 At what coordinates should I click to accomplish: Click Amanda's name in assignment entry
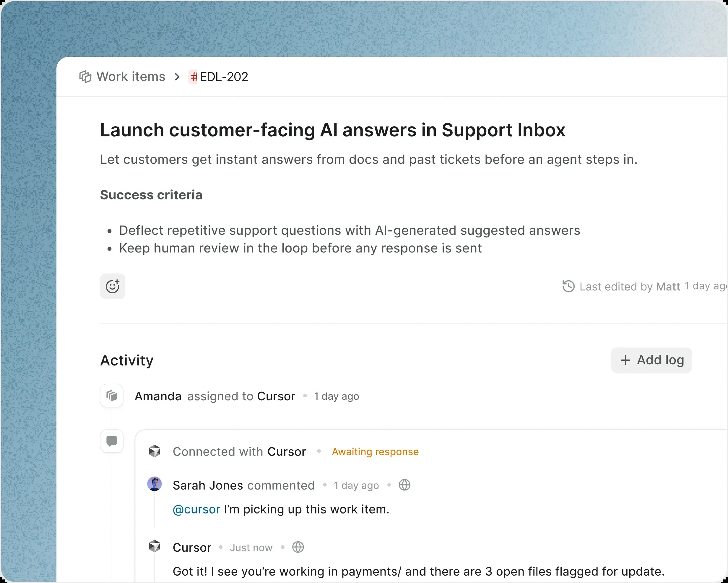tap(158, 396)
